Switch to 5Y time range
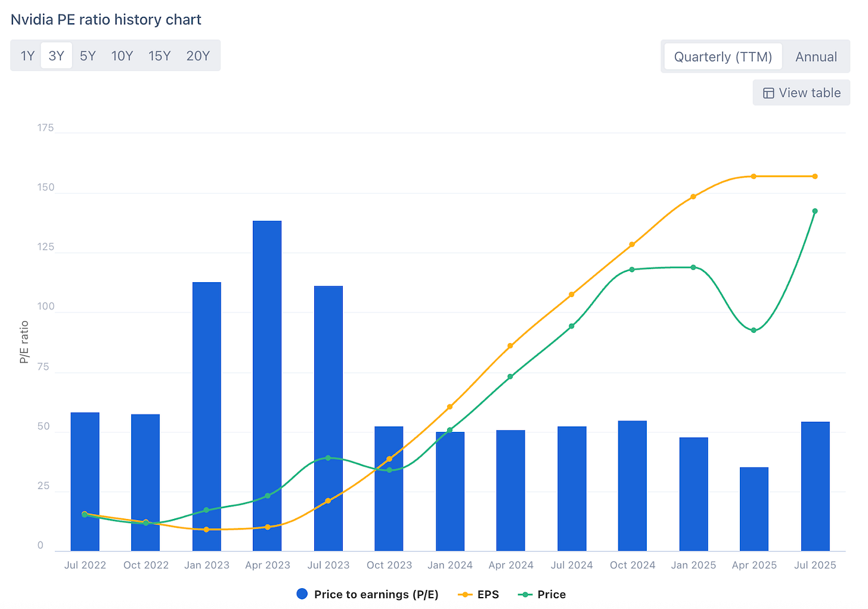Viewport: 868px width, 609px height. point(88,56)
